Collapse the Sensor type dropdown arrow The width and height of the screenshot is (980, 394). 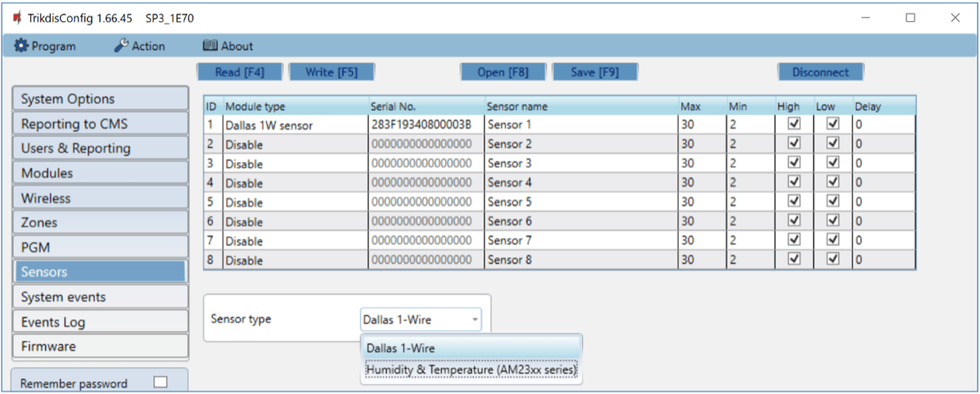(474, 321)
